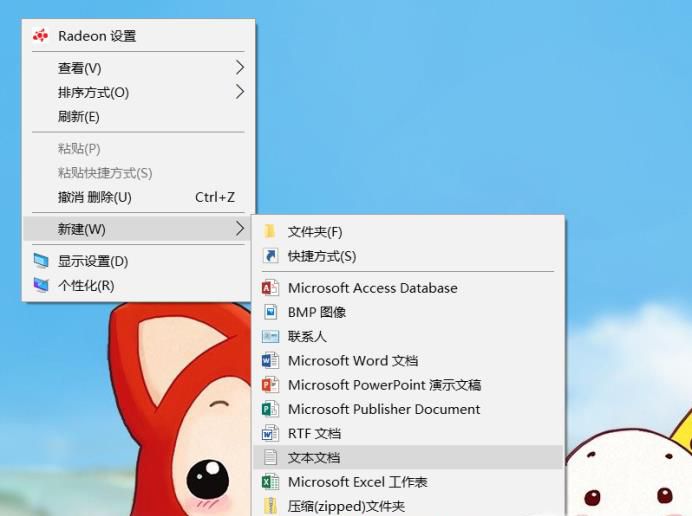Click the Access database icon

(x=270, y=288)
